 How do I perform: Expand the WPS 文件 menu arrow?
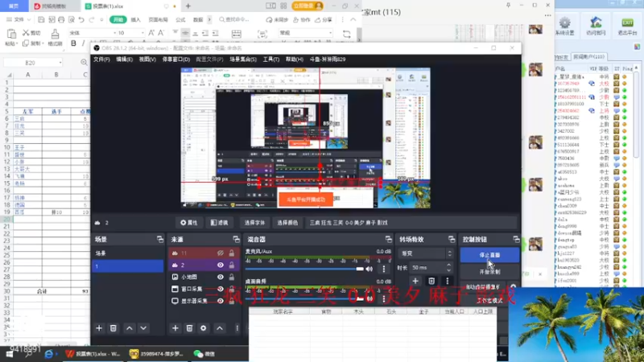point(29,19)
